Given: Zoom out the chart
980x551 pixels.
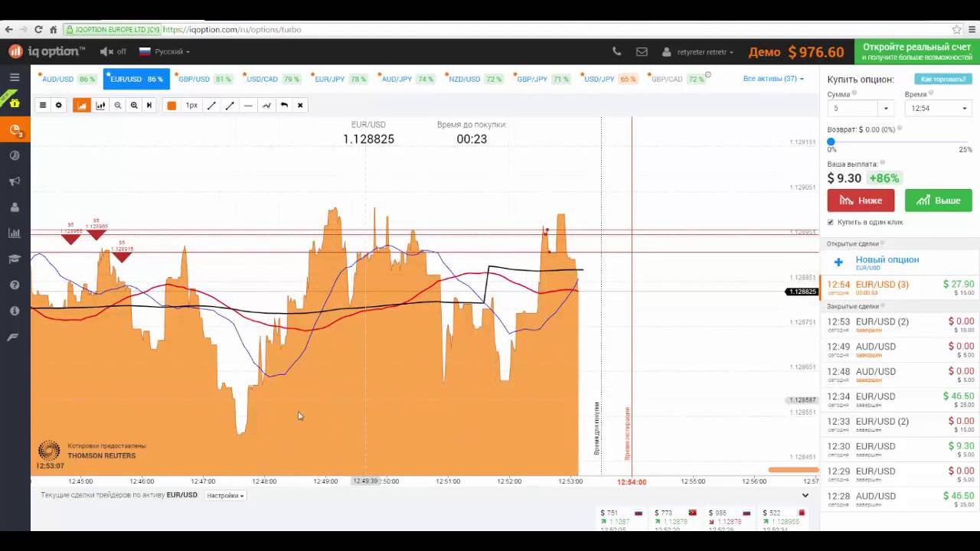Looking at the screenshot, I should click(118, 106).
